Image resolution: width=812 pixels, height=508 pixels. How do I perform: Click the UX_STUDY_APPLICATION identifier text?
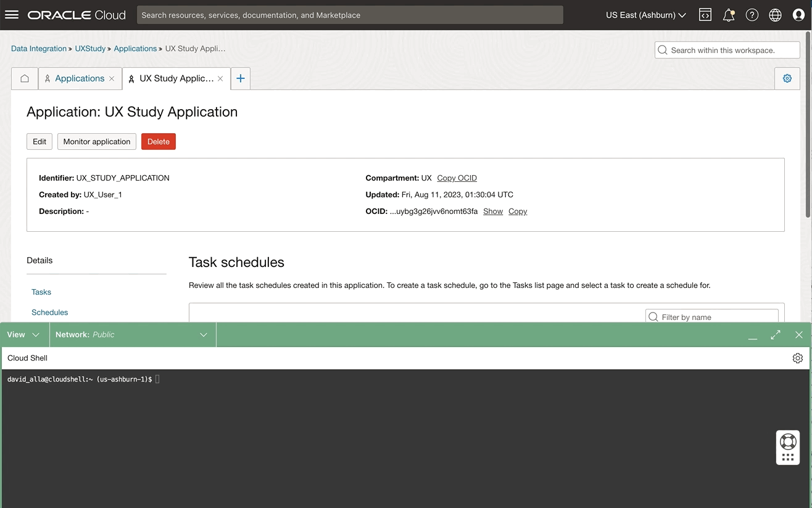123,178
